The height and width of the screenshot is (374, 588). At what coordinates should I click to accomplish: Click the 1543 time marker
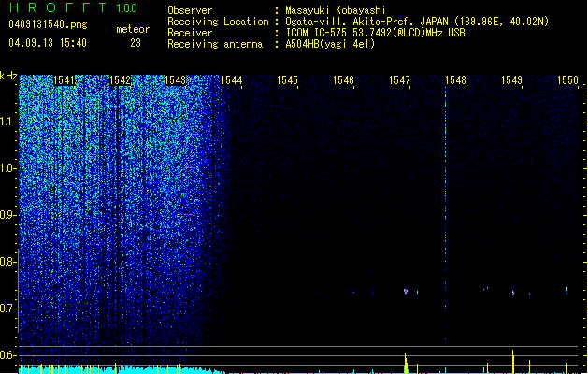coord(176,80)
